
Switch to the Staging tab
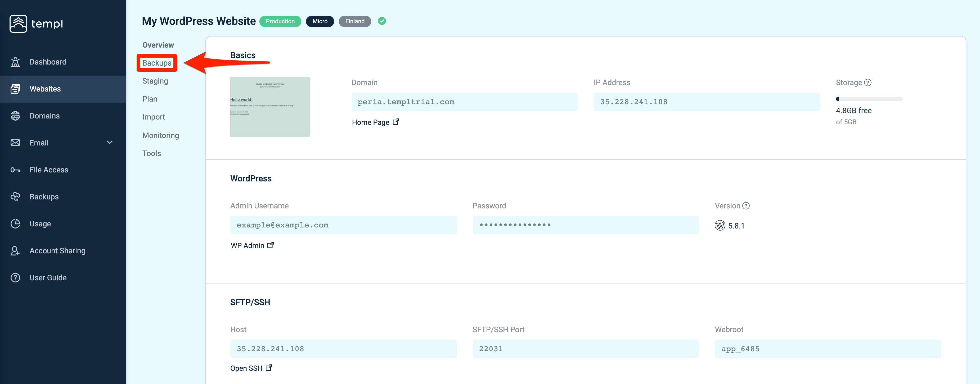pyautogui.click(x=155, y=81)
